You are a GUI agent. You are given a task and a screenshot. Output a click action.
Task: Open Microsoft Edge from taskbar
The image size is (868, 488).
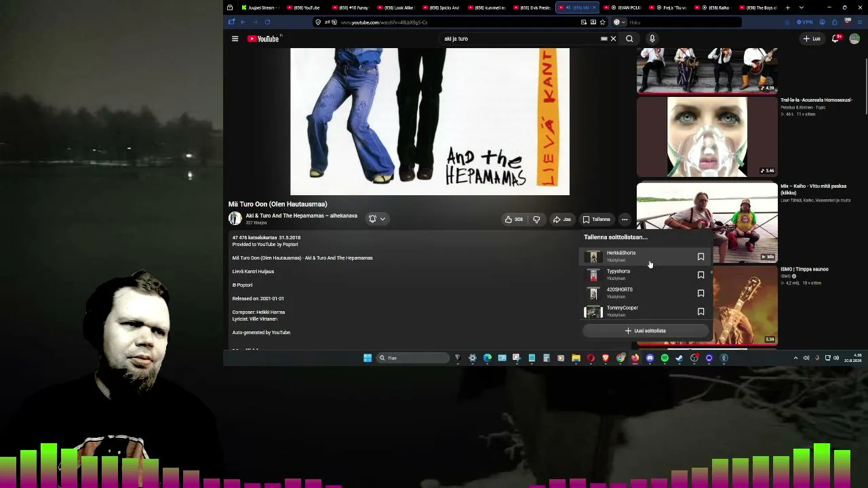click(x=488, y=358)
